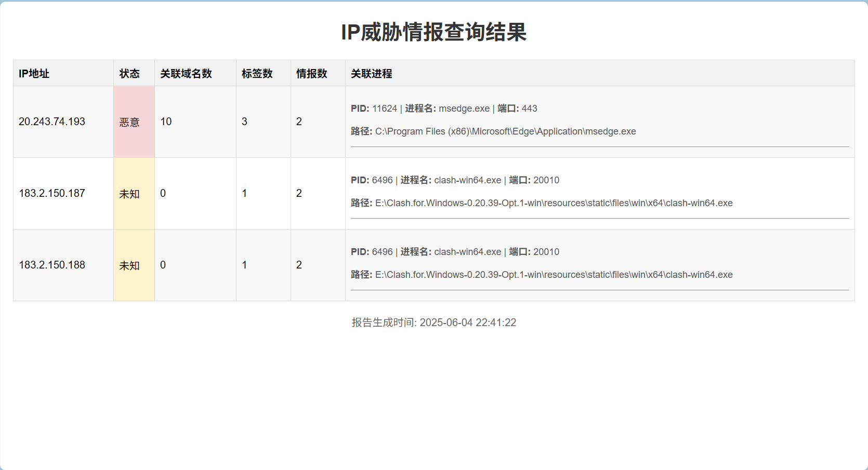
Task: Select the 报告生成时间 timestamp text
Action: click(433, 323)
